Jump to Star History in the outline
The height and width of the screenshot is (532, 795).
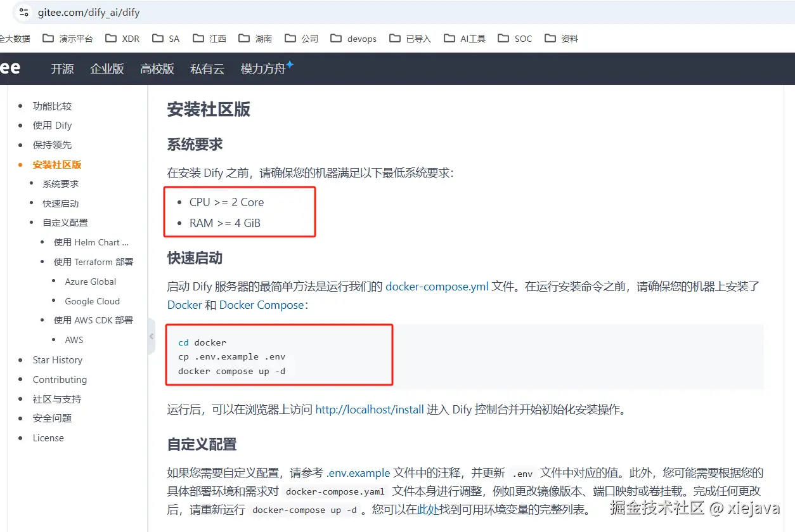click(58, 360)
